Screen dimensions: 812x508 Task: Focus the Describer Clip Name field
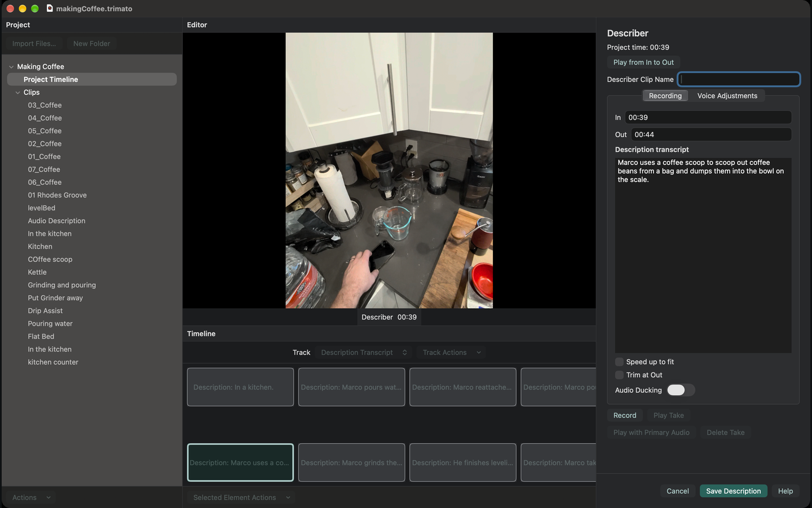739,79
